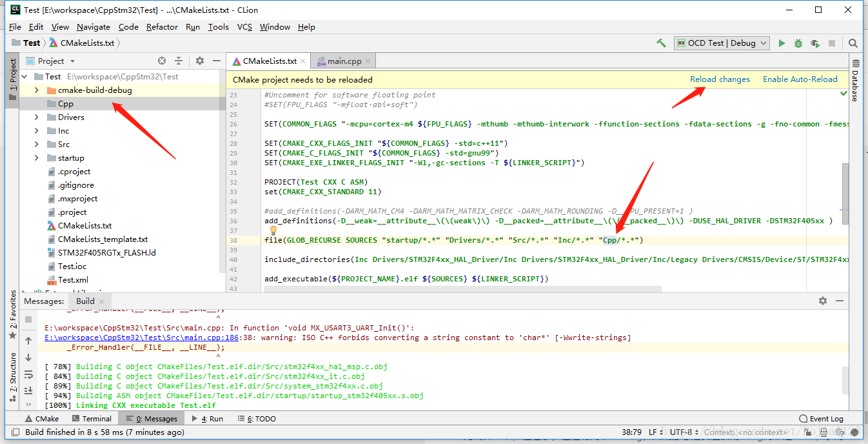The height and width of the screenshot is (444, 868).
Task: Click the intention light bulb in editor
Action: 273,230
